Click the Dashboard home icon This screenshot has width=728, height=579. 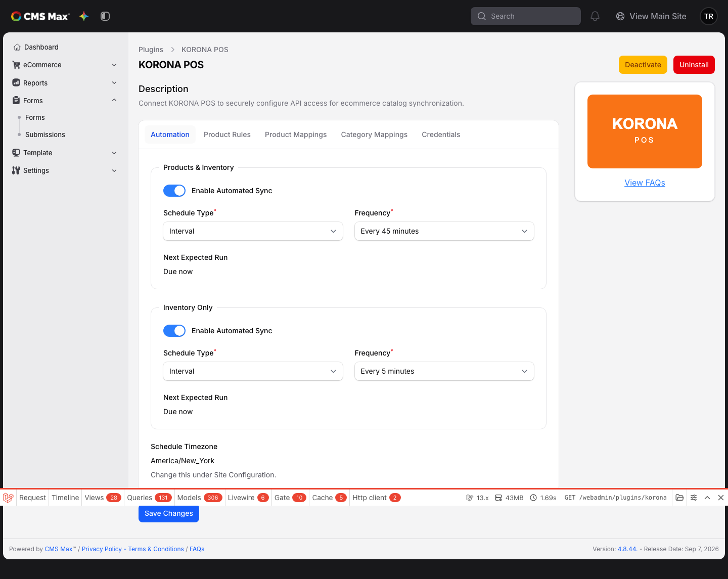click(17, 47)
